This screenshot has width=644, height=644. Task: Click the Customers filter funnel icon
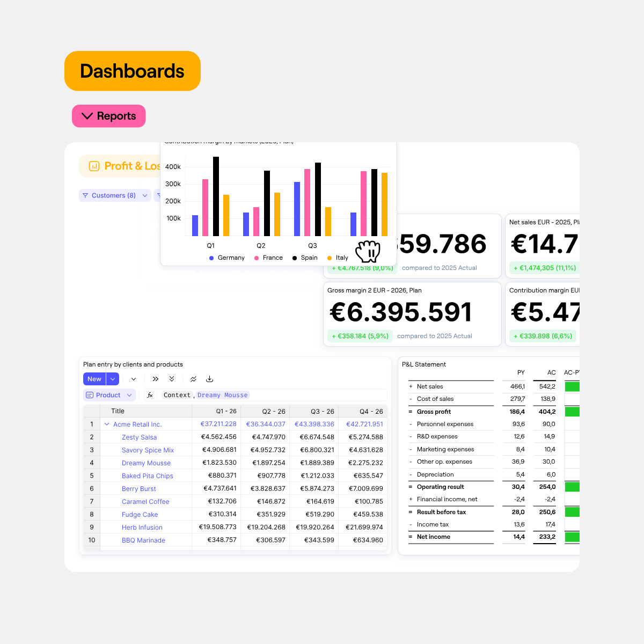pyautogui.click(x=85, y=196)
